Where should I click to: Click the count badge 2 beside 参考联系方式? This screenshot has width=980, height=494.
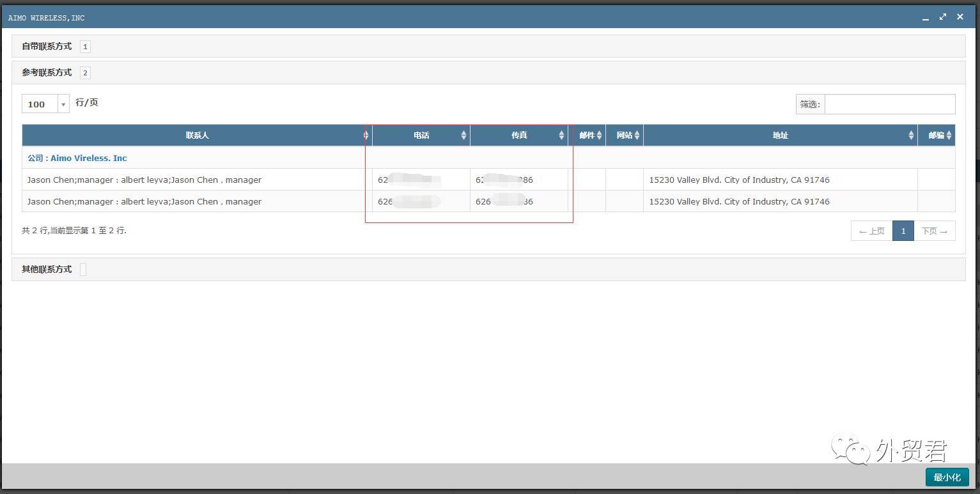(x=85, y=73)
